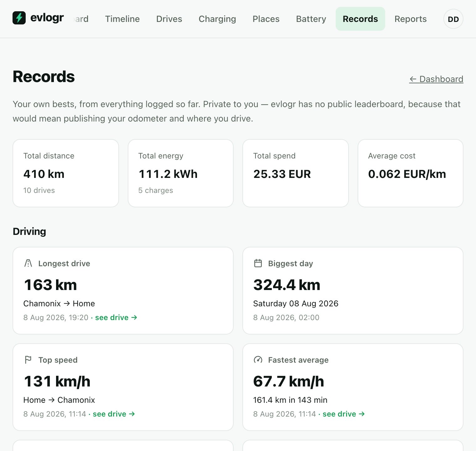
Task: Click the gauge icon on Fastest average
Action: [x=258, y=360]
